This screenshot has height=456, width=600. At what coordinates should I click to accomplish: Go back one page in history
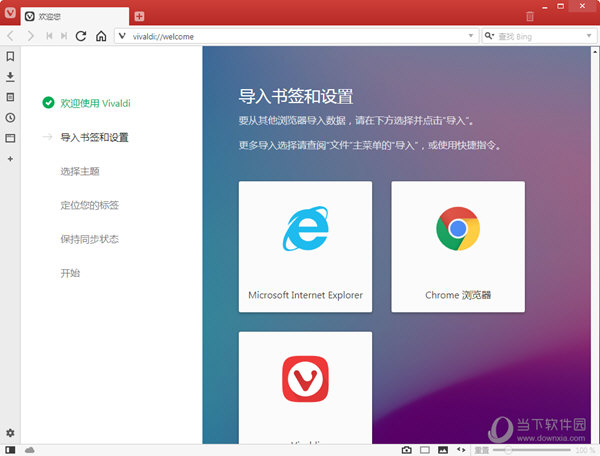coord(10,36)
